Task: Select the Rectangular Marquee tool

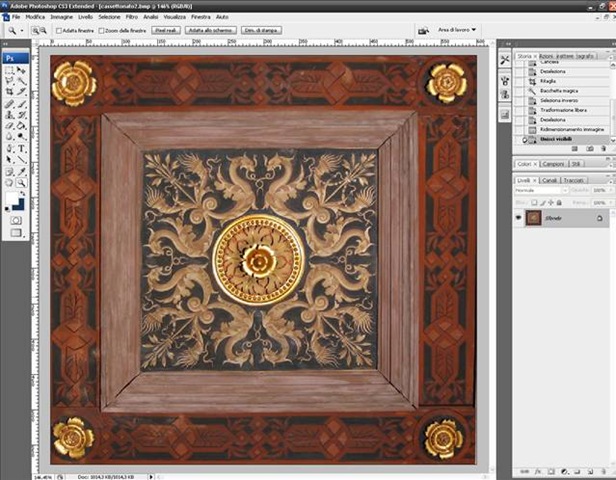Action: point(10,70)
